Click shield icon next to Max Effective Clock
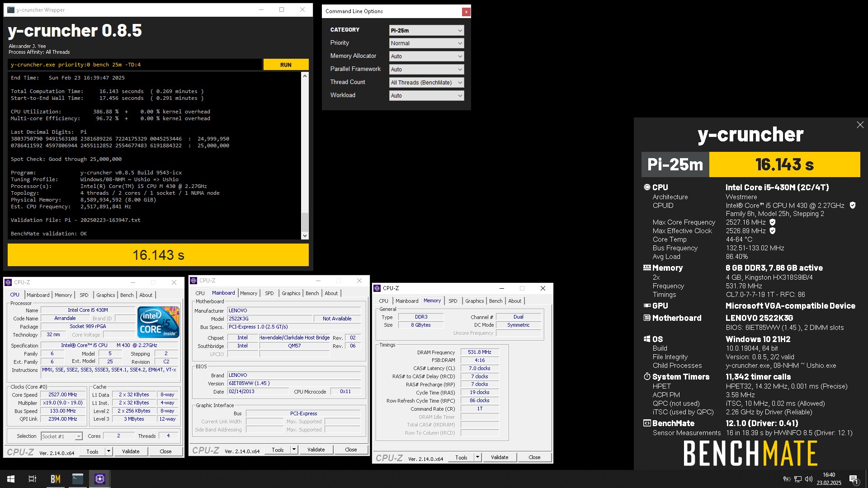The height and width of the screenshot is (488, 868). 773,231
